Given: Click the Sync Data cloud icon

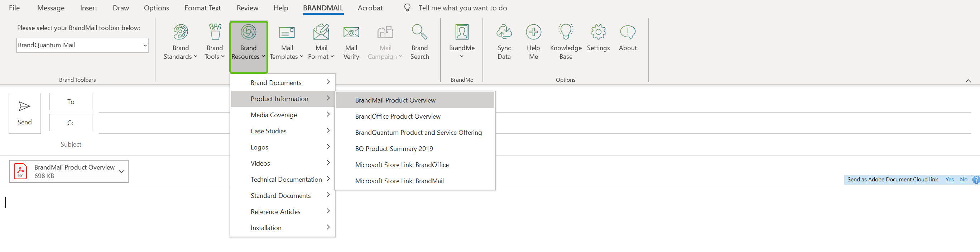Looking at the screenshot, I should point(504,32).
